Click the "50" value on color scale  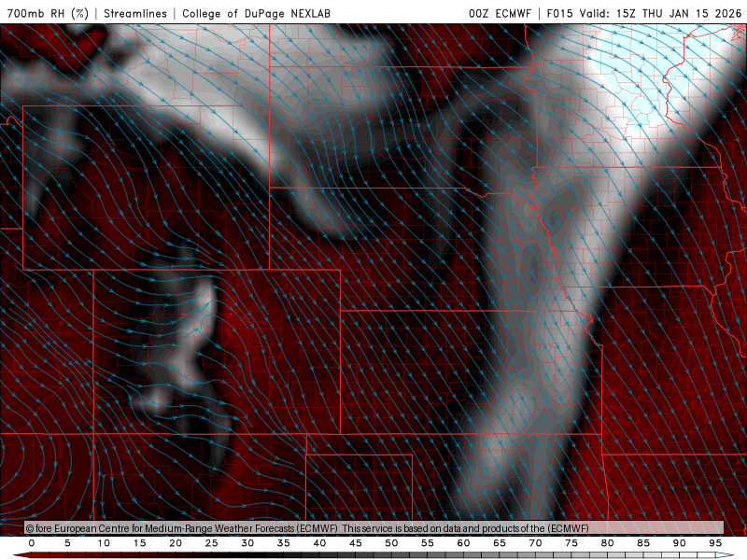pos(391,543)
